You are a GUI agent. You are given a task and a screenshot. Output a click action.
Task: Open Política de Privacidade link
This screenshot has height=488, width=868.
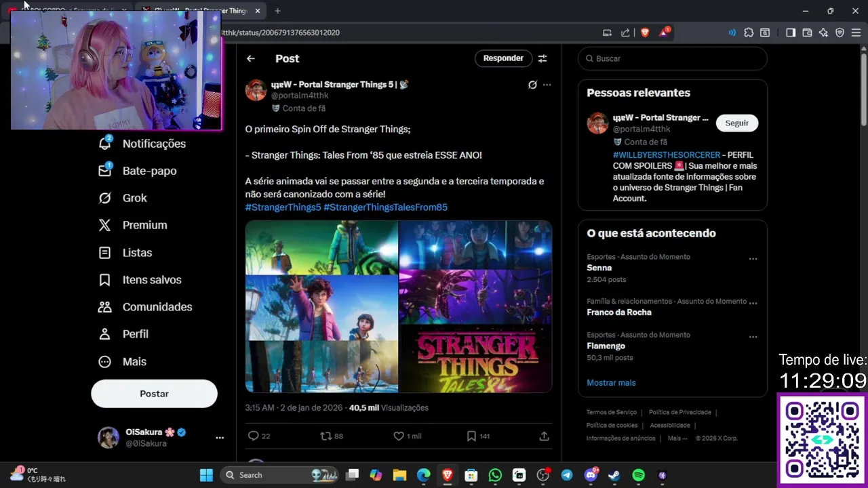pos(679,412)
